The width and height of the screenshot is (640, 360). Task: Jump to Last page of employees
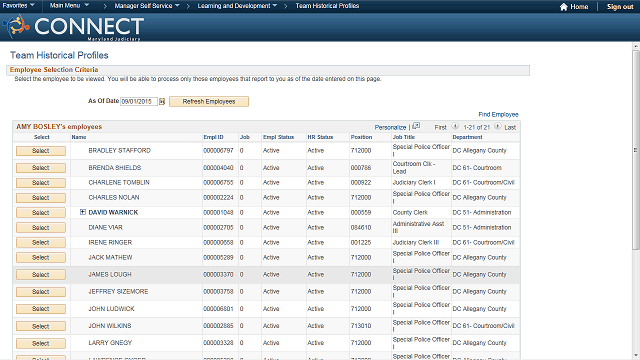coord(510,127)
